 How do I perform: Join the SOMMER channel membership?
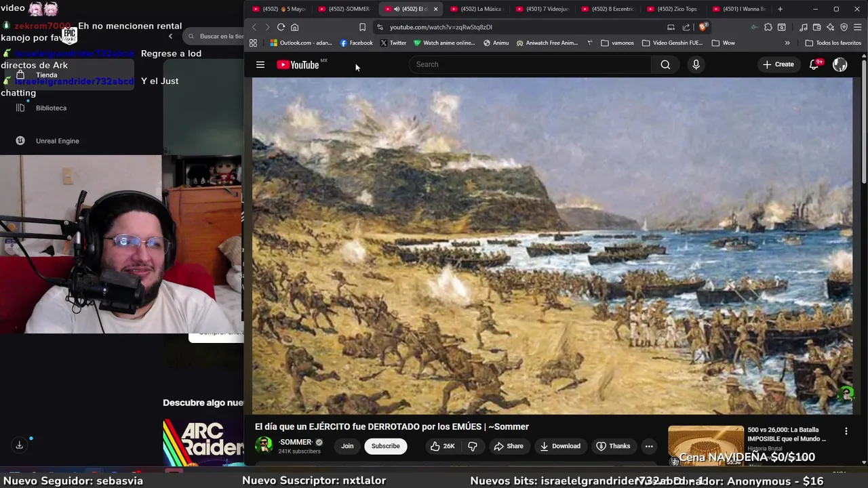tap(347, 446)
